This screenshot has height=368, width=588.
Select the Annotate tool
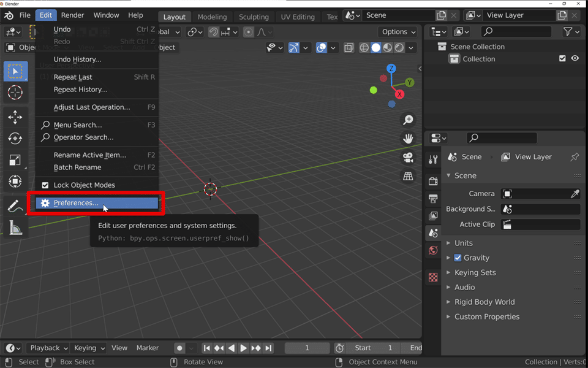click(15, 206)
